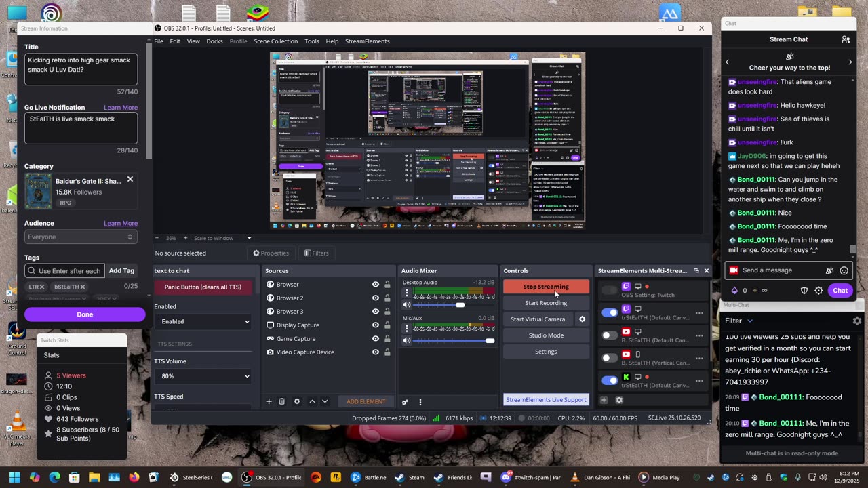Open Desktop Audio three-dot options
868x488 pixels.
407,293
